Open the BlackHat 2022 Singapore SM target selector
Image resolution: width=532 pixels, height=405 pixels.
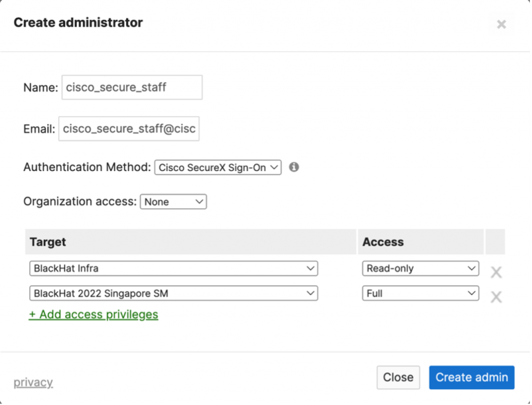pos(173,293)
